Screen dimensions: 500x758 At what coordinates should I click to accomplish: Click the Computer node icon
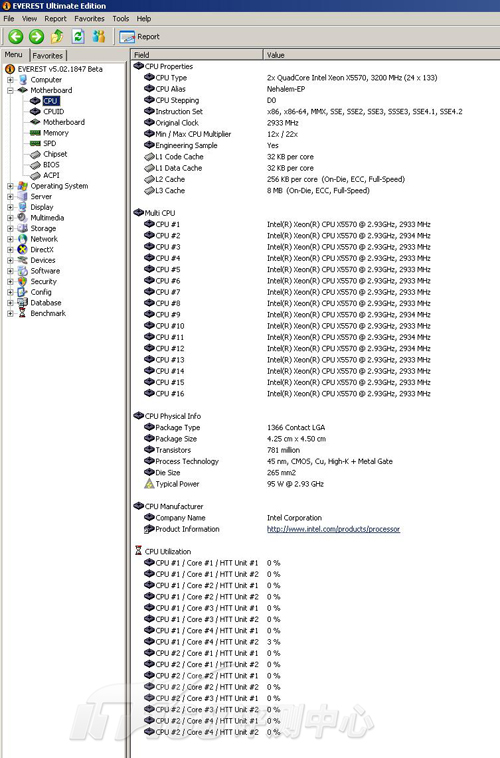[22, 80]
